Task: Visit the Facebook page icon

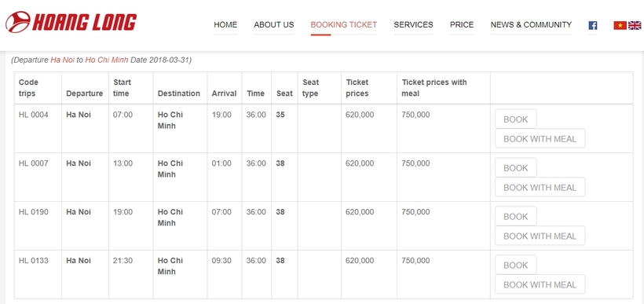Action: pyautogui.click(x=593, y=25)
